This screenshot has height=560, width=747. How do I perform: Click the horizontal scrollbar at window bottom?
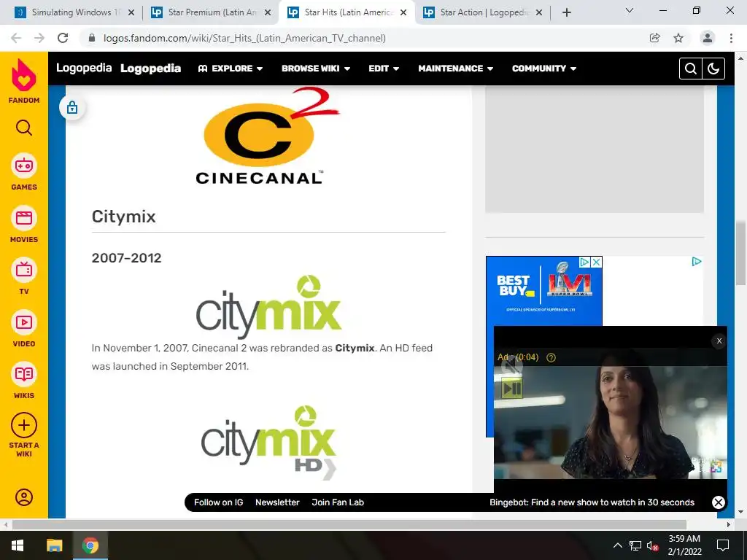click(349, 525)
